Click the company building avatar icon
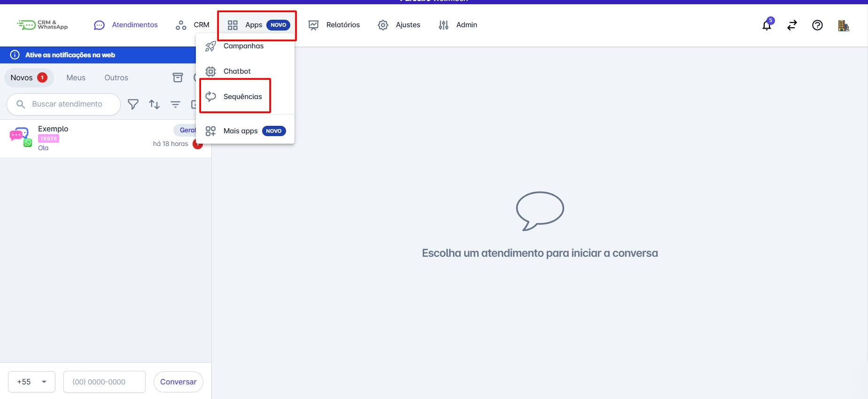The height and width of the screenshot is (399, 868). pos(843,25)
